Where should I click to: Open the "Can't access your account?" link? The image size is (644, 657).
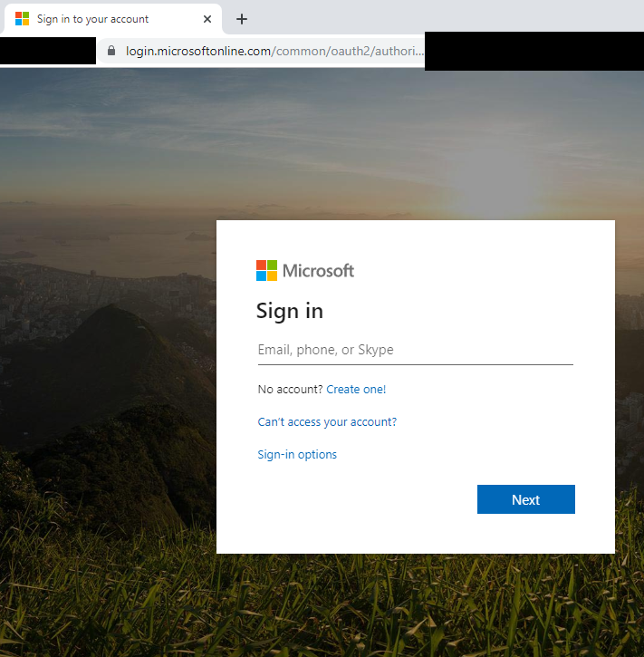(327, 422)
